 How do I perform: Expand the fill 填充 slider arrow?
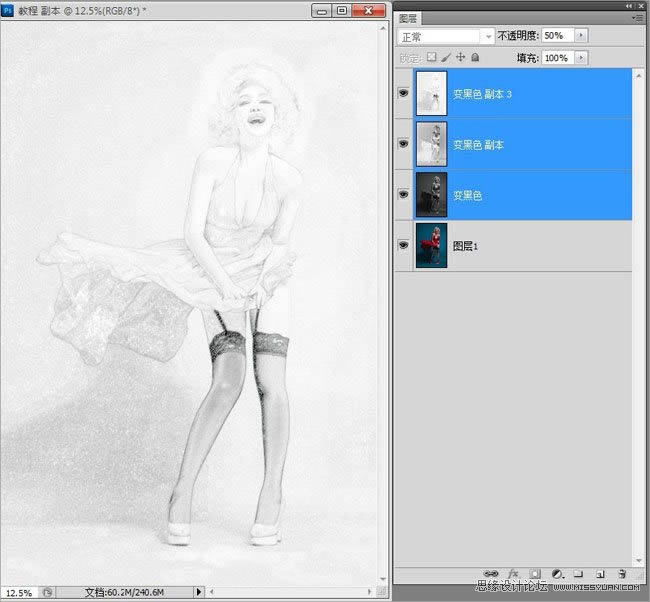pos(582,58)
